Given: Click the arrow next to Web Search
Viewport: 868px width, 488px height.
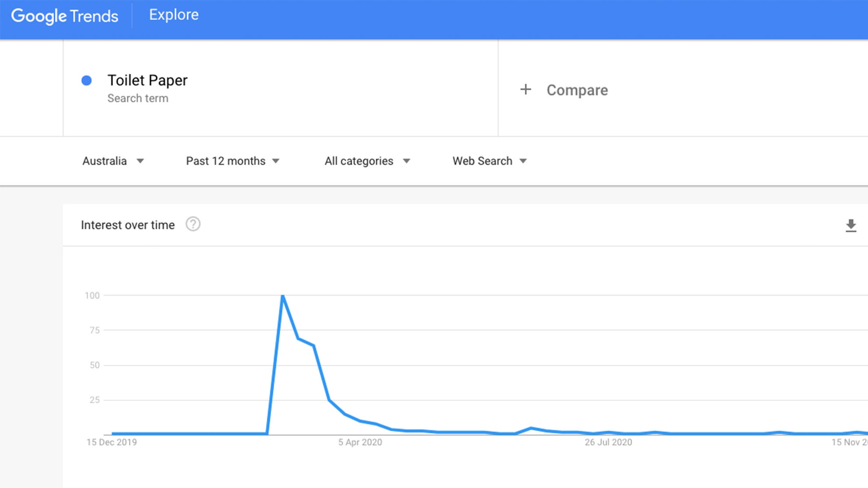Looking at the screenshot, I should tap(523, 161).
